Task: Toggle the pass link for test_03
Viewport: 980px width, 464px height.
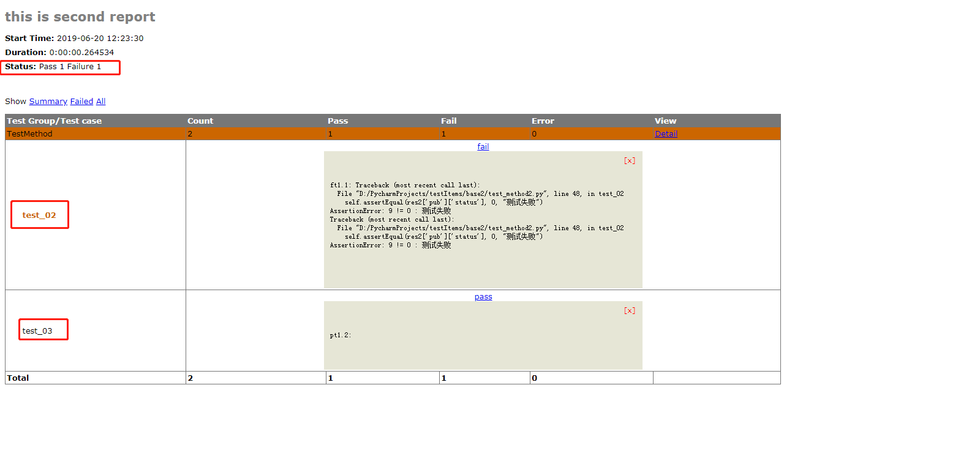Action: [483, 297]
